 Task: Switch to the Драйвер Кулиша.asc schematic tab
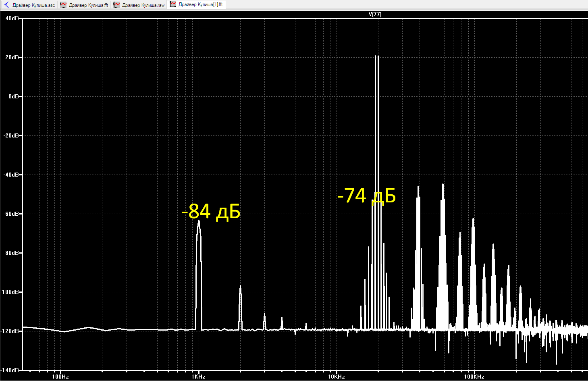tap(29, 5)
